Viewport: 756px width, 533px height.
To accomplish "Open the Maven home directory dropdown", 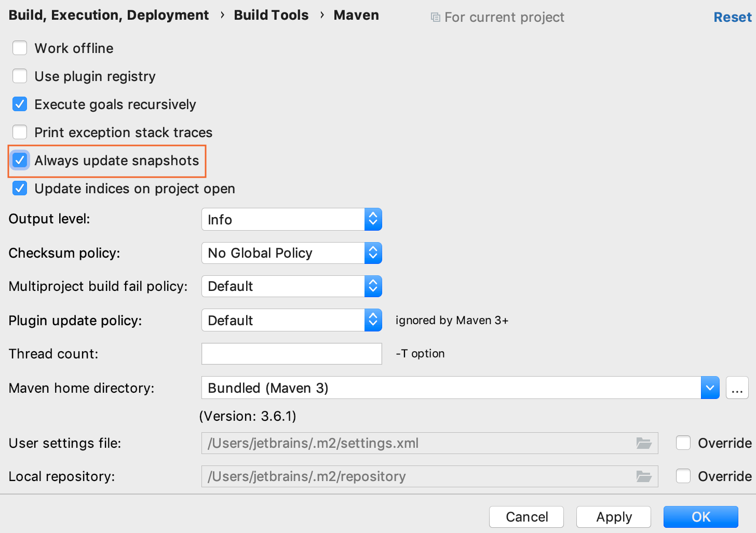I will [710, 388].
